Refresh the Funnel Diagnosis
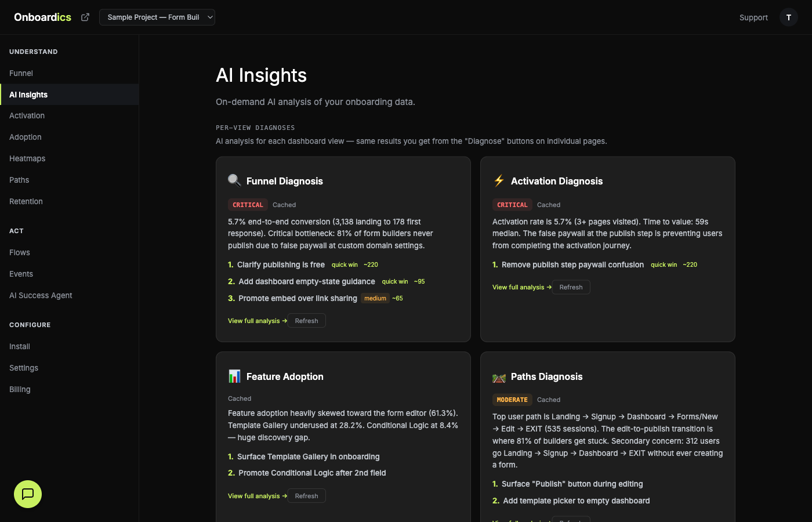Viewport: 812px width, 522px height. point(306,320)
